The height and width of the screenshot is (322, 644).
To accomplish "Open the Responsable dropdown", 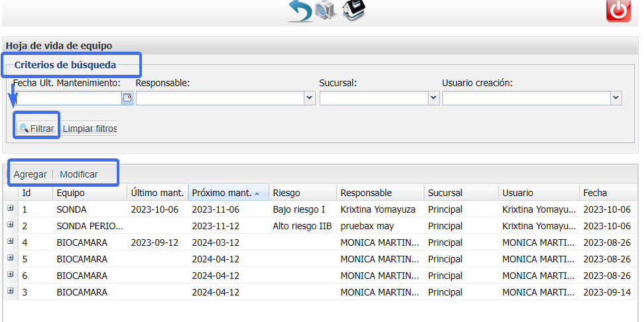I will click(310, 98).
